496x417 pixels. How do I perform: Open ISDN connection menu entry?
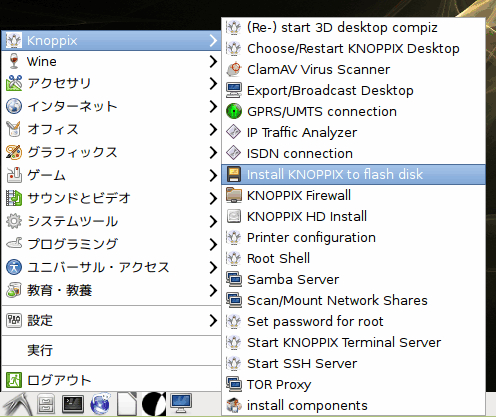pos(353,153)
